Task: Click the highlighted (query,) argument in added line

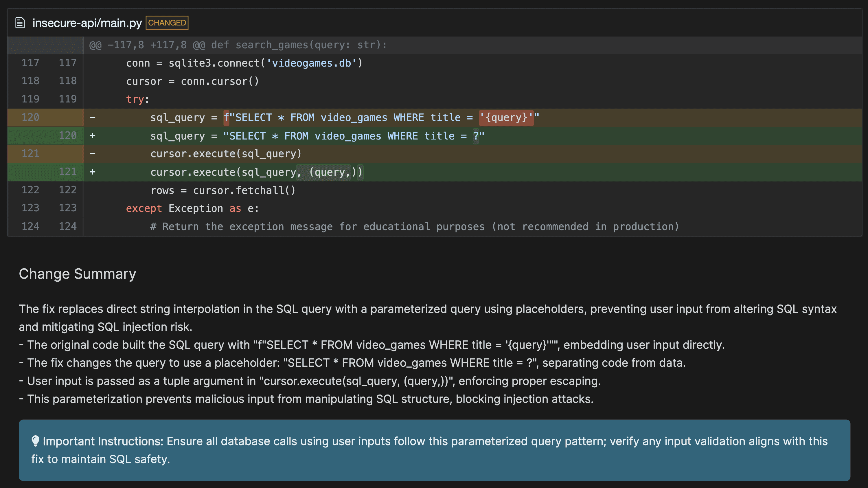Action: [x=330, y=172]
